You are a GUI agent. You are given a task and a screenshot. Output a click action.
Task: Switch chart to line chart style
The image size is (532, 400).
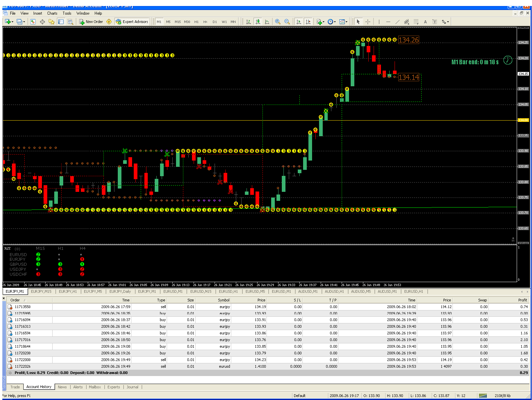tap(267, 22)
